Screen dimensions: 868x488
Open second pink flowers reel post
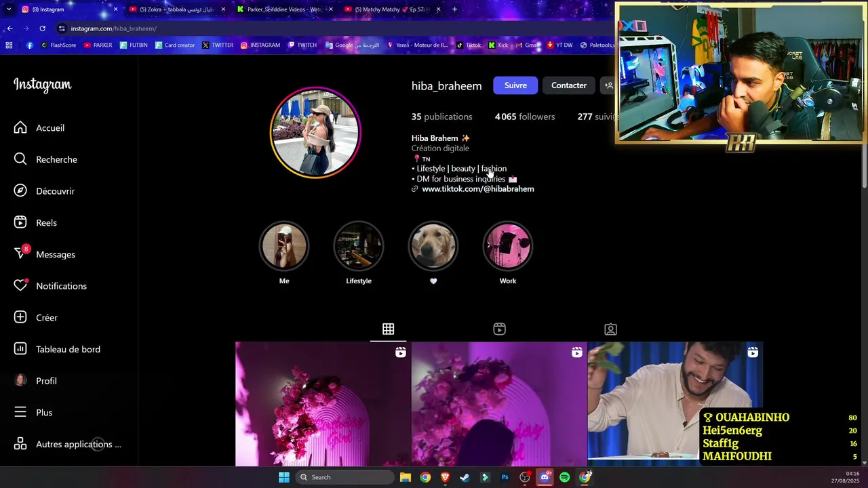click(499, 404)
